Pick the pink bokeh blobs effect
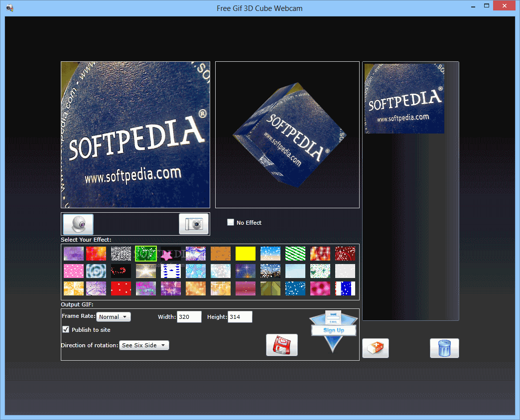This screenshot has height=420, width=520. (x=320, y=288)
